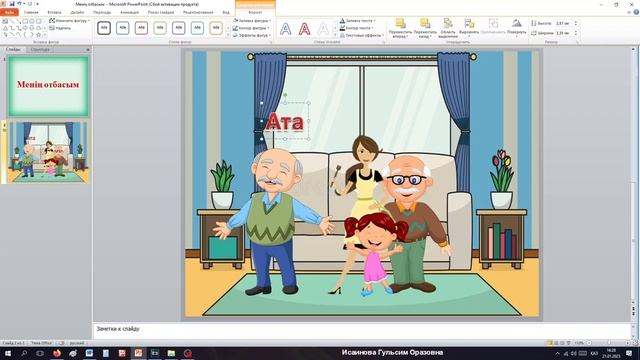Viewport: 640px width, 360px height.
Task: Select the line shape in shapes gallery
Action: [x=12, y=21]
